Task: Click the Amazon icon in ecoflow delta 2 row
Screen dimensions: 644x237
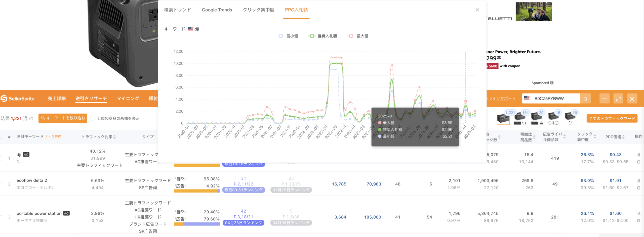Action: pos(638,180)
